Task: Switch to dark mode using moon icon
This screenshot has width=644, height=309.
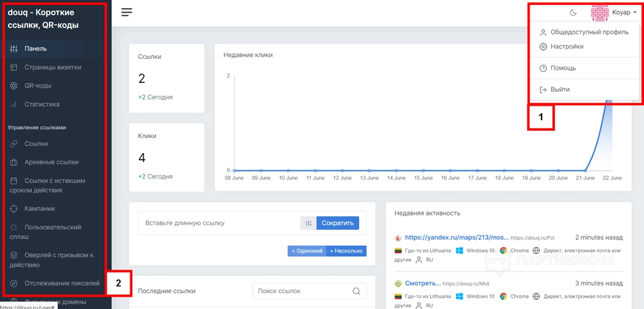Action: click(x=573, y=12)
